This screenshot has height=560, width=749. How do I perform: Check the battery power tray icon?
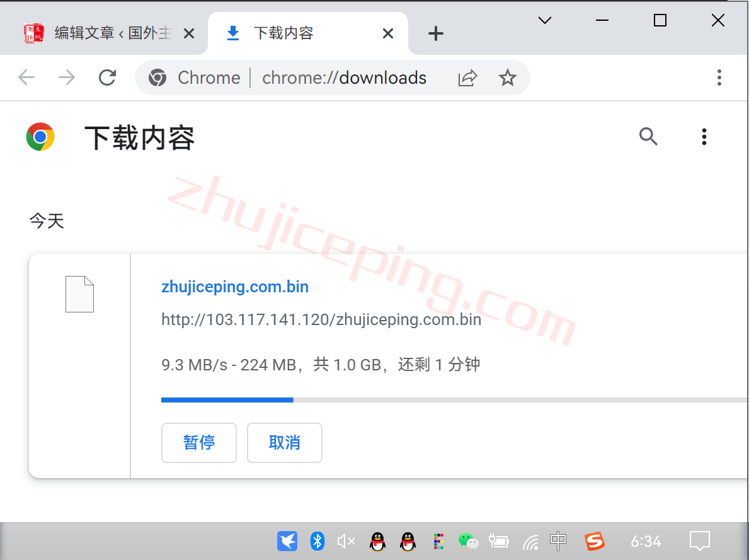tap(499, 541)
